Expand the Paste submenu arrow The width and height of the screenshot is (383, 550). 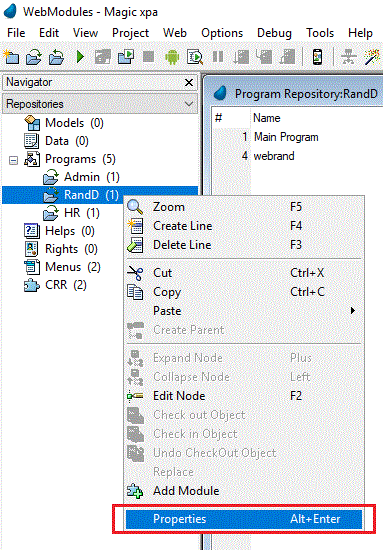point(353,310)
